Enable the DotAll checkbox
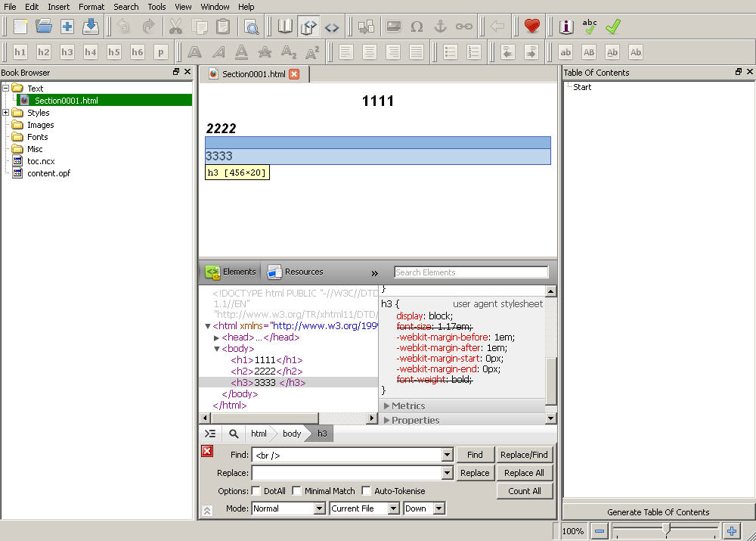 [256, 491]
